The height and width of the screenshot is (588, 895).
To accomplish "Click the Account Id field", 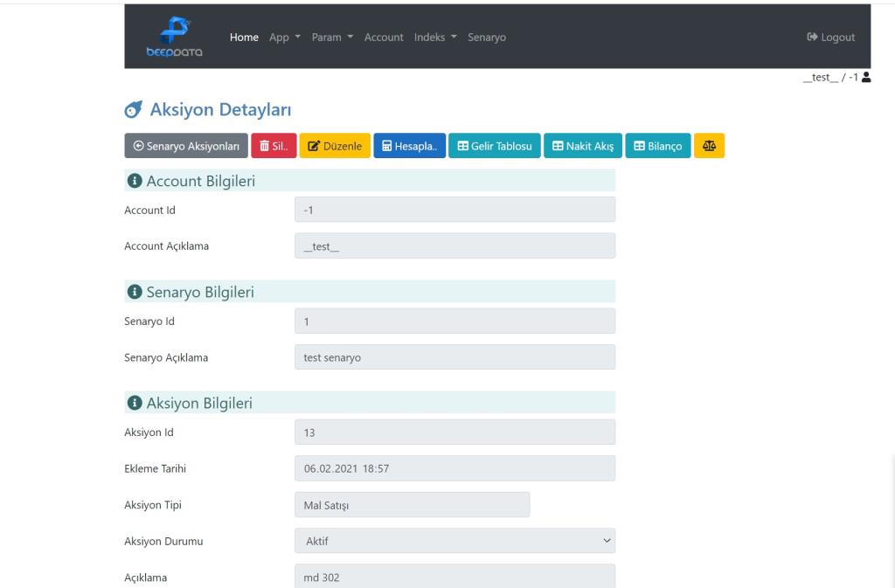I will 454,210.
